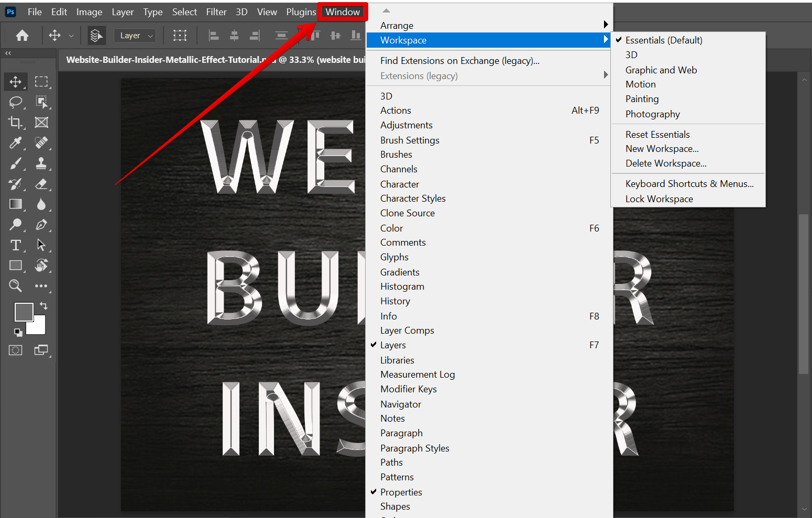The width and height of the screenshot is (812, 518).
Task: Select the Move tool
Action: (x=15, y=82)
